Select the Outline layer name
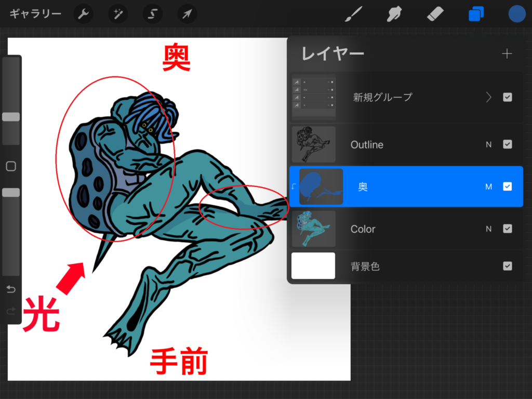This screenshot has height=399, width=532. 367,144
